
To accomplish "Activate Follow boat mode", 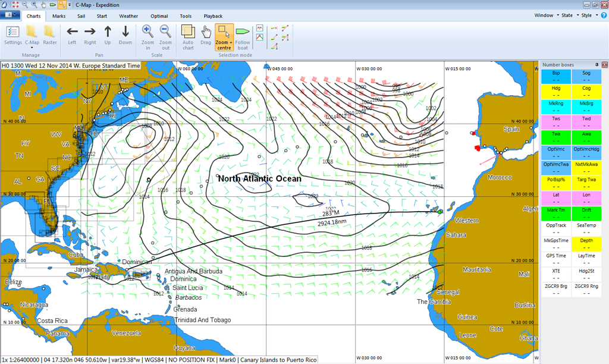I will point(243,37).
